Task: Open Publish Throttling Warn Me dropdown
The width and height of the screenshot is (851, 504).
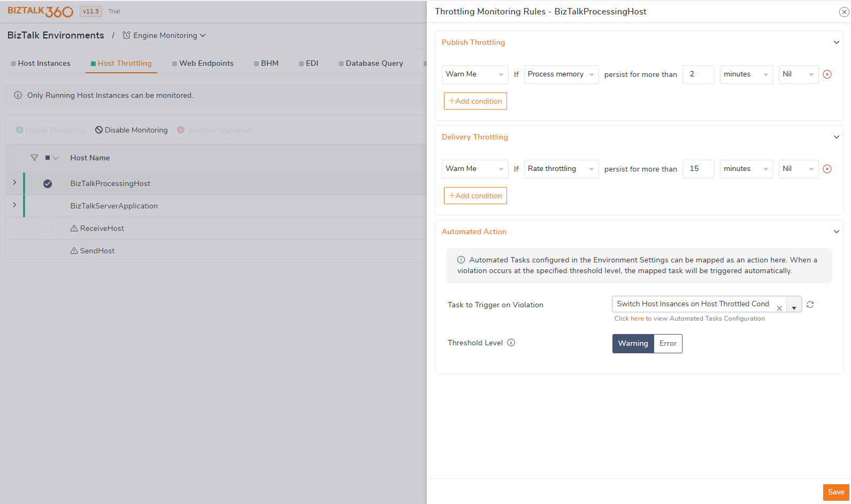Action: pyautogui.click(x=475, y=74)
